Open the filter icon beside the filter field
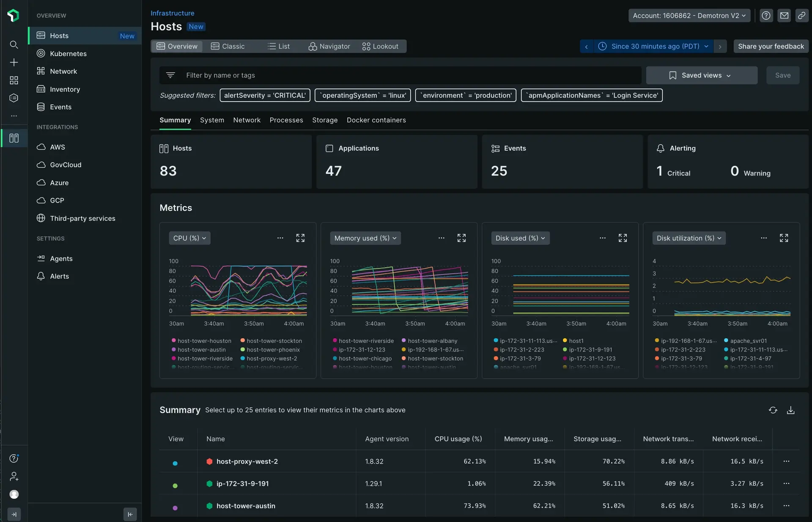Image resolution: width=812 pixels, height=522 pixels. (170, 75)
